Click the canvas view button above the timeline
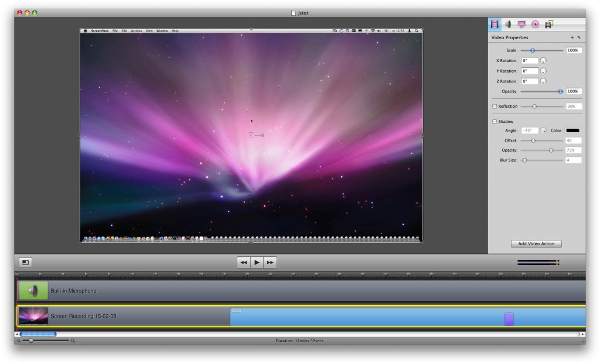This screenshot has width=600, height=364. (24, 262)
